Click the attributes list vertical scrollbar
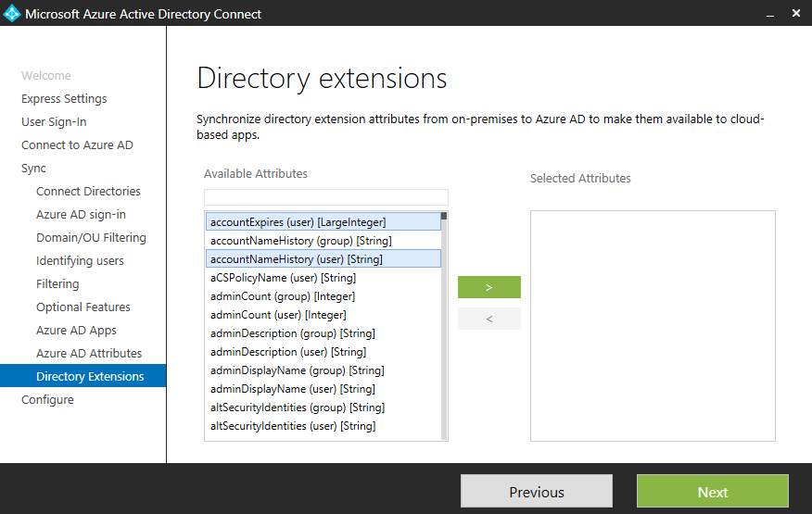The image size is (812, 514). click(x=444, y=324)
